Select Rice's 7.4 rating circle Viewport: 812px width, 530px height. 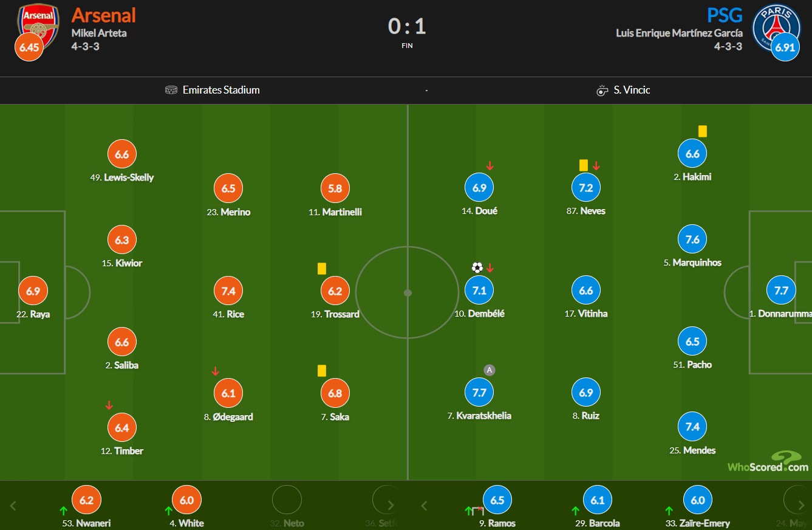228,291
